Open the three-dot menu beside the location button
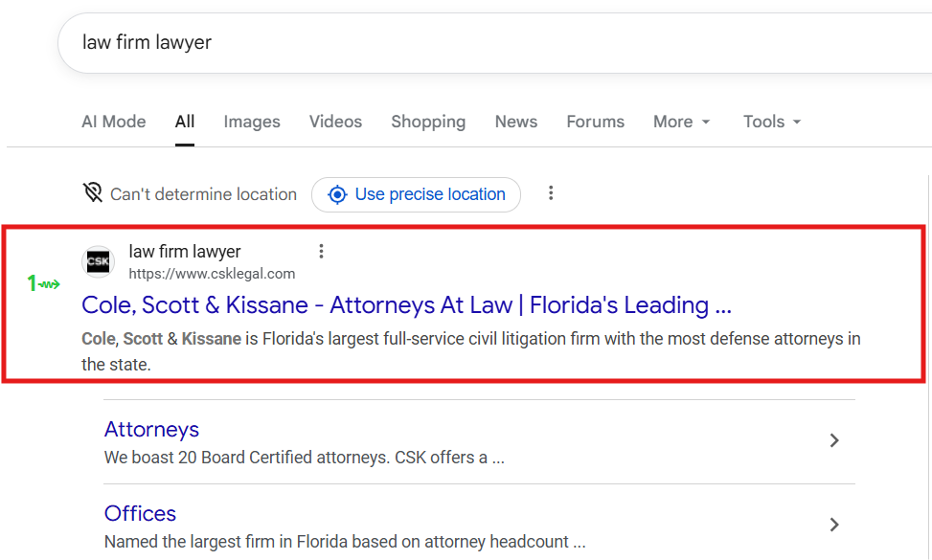The height and width of the screenshot is (560, 932). 551,193
